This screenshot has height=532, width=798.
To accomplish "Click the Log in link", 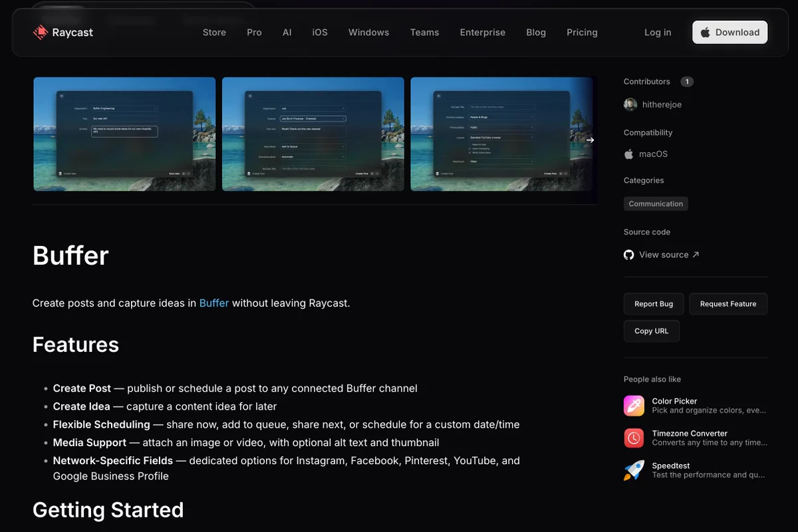I will click(x=658, y=32).
